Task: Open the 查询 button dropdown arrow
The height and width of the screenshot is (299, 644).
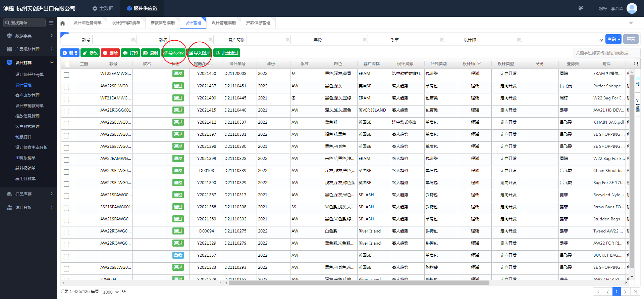Action: click(619, 39)
